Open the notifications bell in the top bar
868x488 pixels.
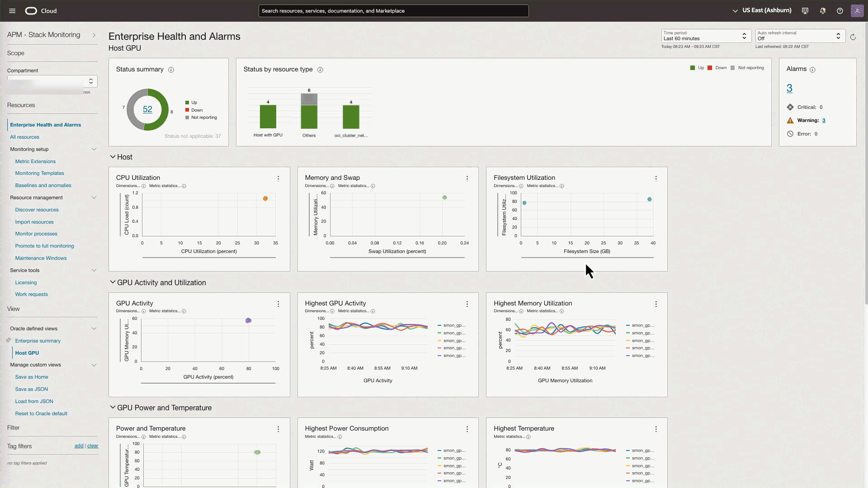(x=822, y=11)
